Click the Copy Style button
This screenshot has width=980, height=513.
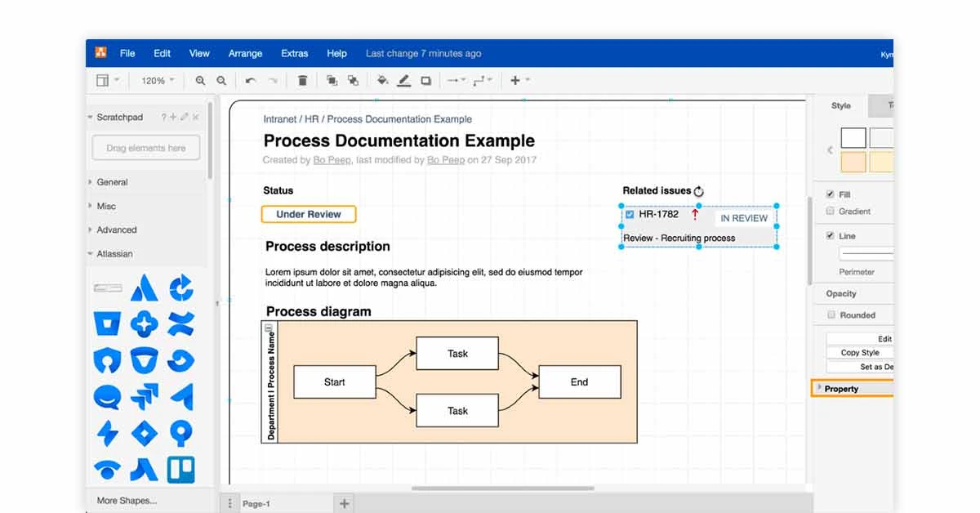[859, 352]
